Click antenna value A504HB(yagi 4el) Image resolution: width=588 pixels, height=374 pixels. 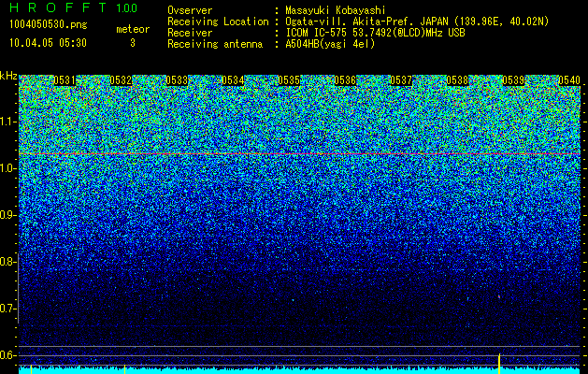point(330,44)
